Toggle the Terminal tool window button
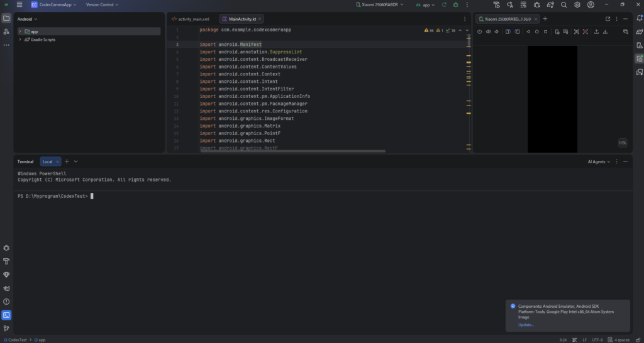This screenshot has width=644, height=343. pos(6,315)
